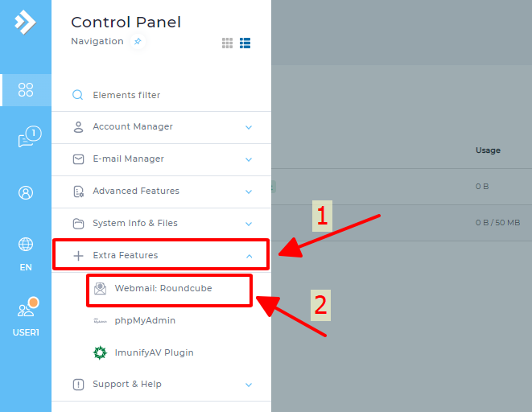Open the messages icon with notification badge
This screenshot has height=412, width=532.
(27, 139)
